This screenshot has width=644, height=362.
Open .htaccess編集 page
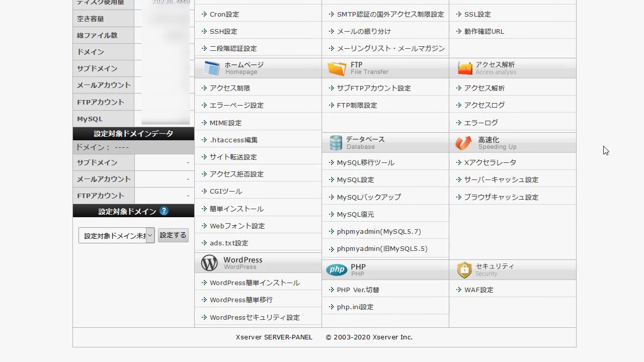tap(233, 140)
